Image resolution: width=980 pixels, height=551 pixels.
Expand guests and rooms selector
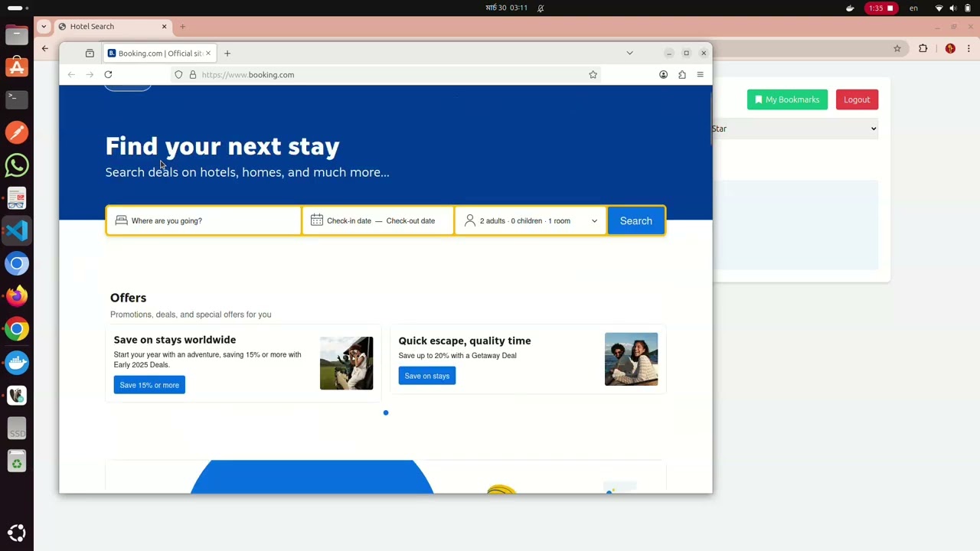coord(531,220)
